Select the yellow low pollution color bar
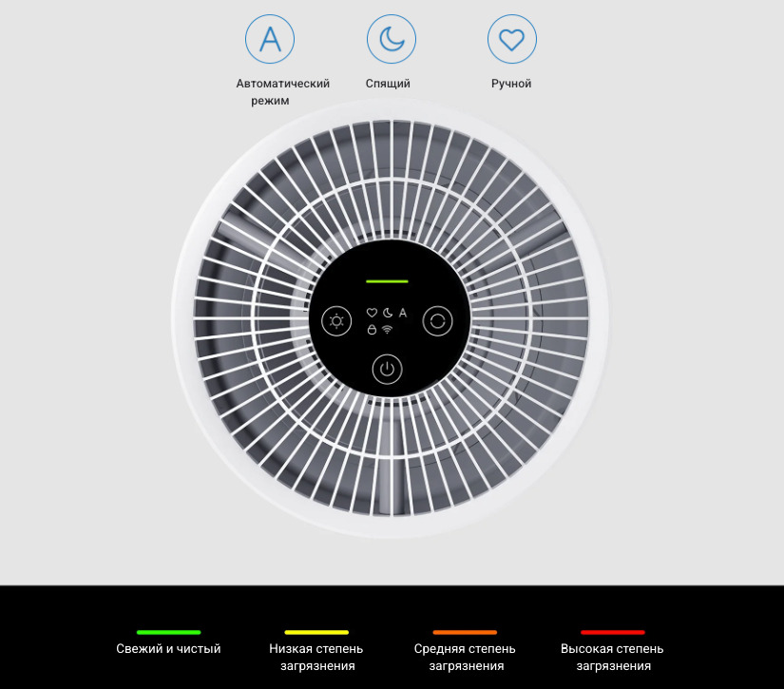Screen dimensions: 784x689 click(316, 632)
